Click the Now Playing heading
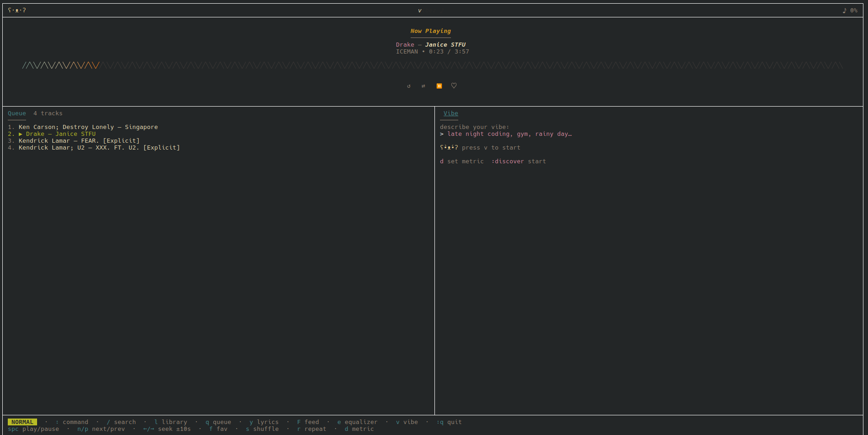868x435 pixels. [431, 31]
